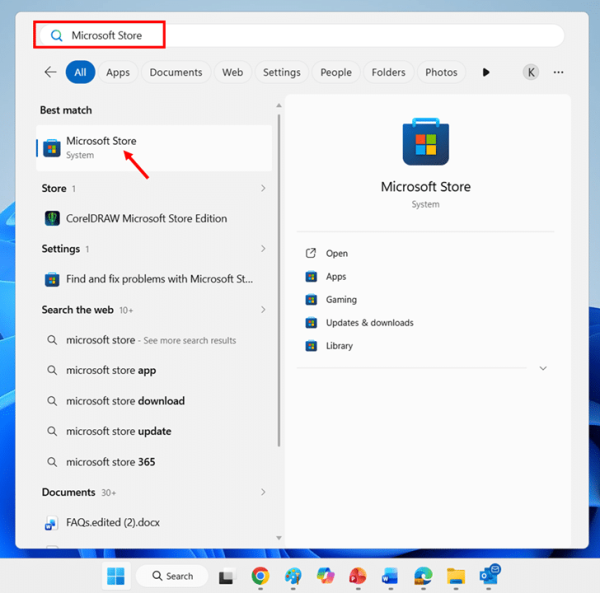
Task: Launch Microsoft Edge from the taskbar
Action: point(423,576)
